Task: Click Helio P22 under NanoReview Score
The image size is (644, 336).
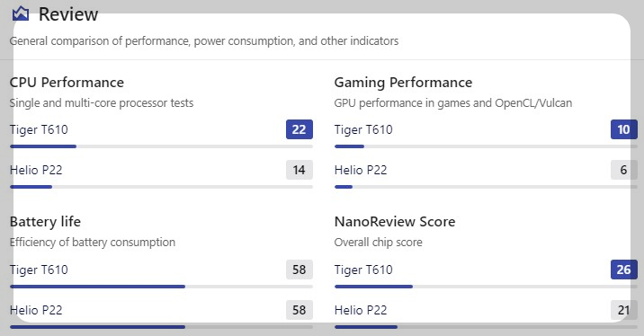Action: 361,310
